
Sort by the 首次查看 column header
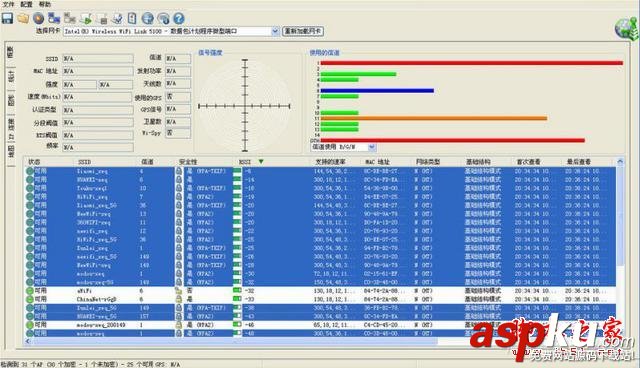click(x=529, y=162)
